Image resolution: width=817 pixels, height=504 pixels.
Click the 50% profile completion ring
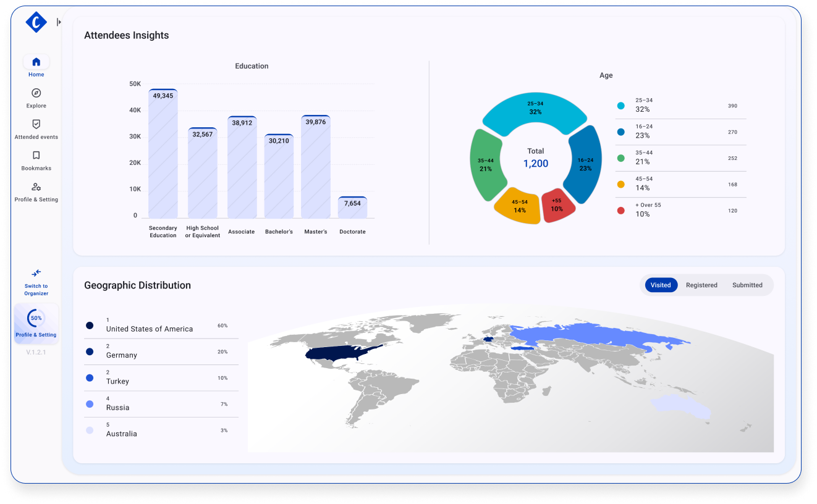[36, 318]
